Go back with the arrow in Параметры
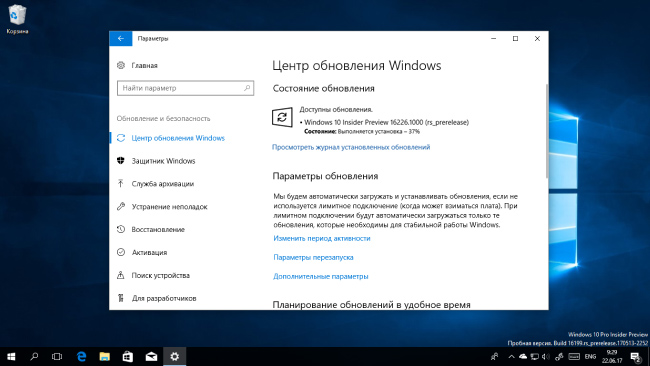This screenshot has width=650, height=366. 121,39
